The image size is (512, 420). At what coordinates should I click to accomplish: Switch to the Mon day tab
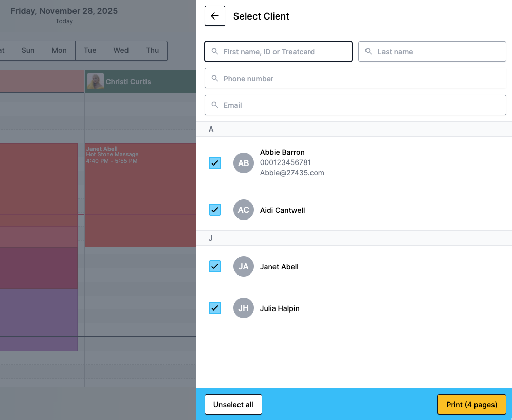click(59, 50)
